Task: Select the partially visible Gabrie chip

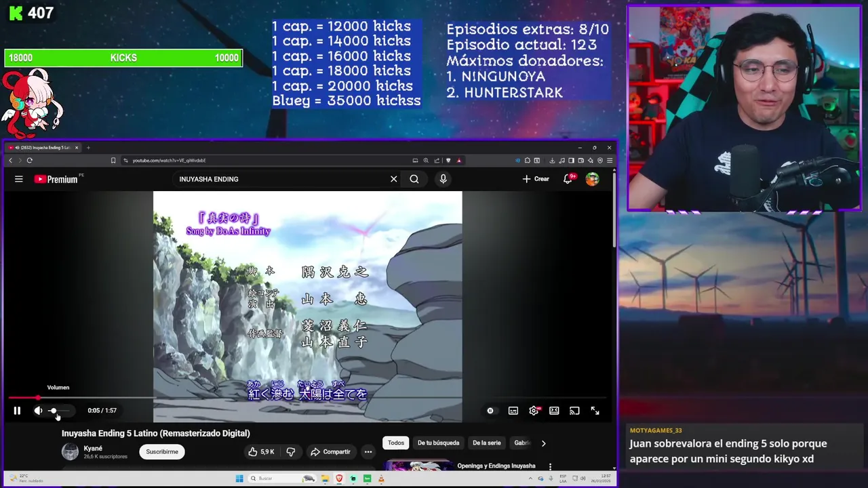Action: click(x=521, y=443)
